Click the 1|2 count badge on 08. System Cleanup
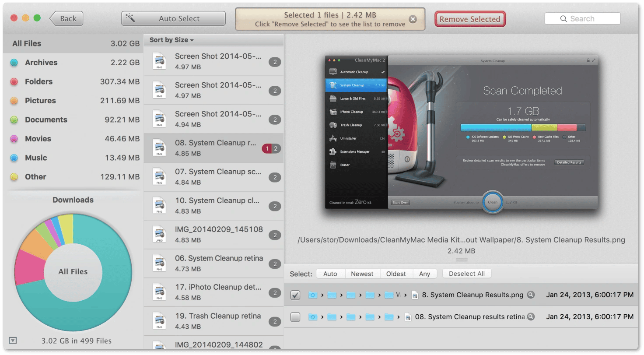644x355 pixels. tap(271, 148)
